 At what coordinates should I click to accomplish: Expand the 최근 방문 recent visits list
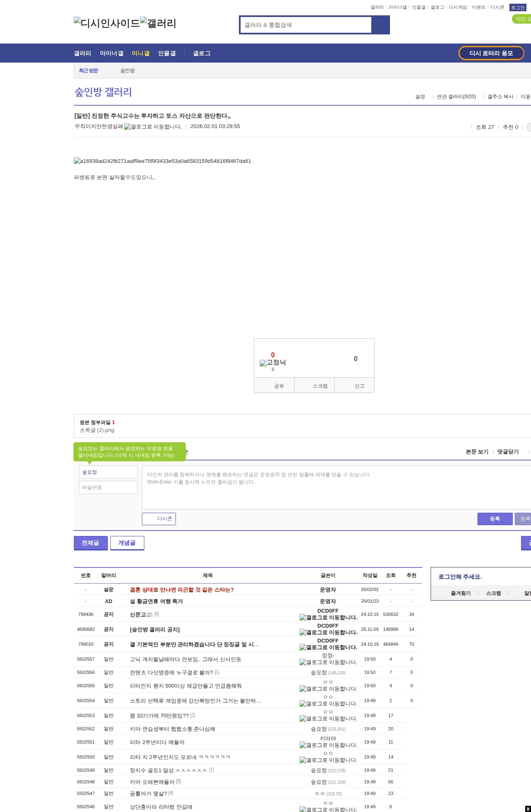click(x=88, y=71)
